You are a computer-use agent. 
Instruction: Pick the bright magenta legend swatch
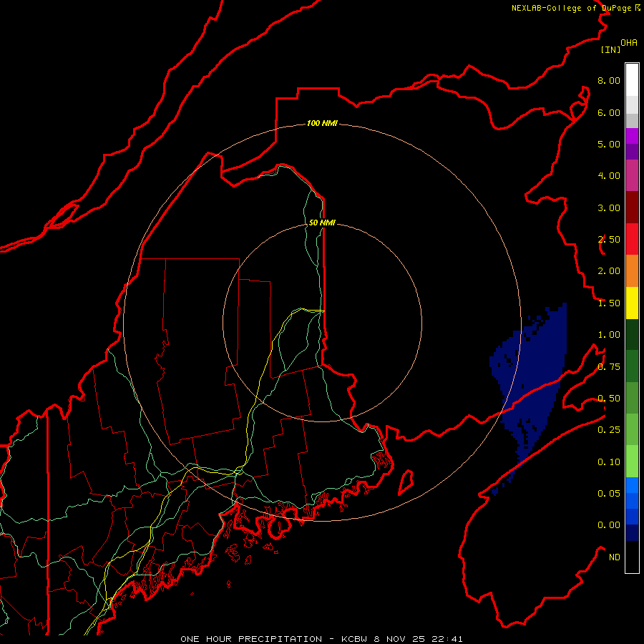click(x=632, y=136)
